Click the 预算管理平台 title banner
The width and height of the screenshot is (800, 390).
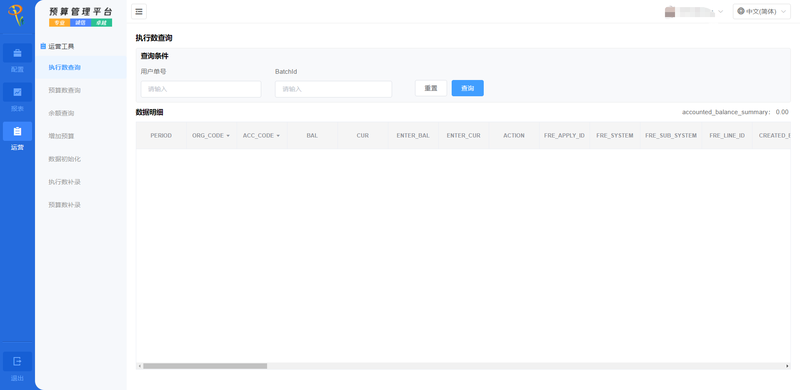tap(81, 16)
